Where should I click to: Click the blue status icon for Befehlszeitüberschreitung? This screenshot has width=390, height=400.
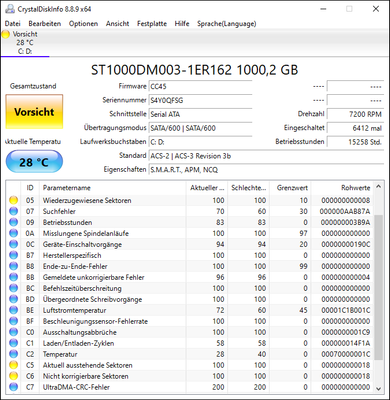pos(13,288)
